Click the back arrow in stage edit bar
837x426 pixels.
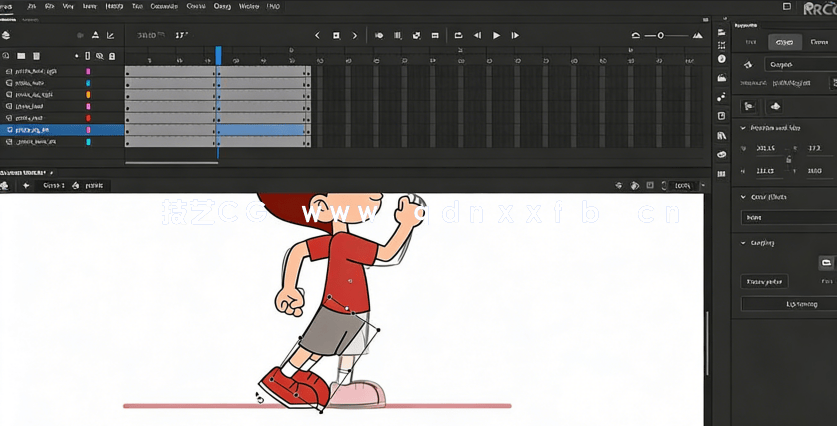[26, 186]
